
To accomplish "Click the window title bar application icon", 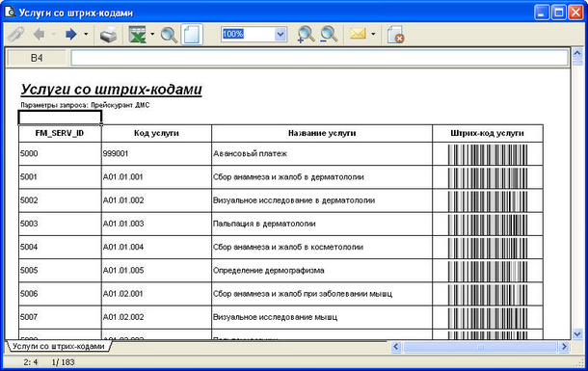I will click(x=11, y=13).
